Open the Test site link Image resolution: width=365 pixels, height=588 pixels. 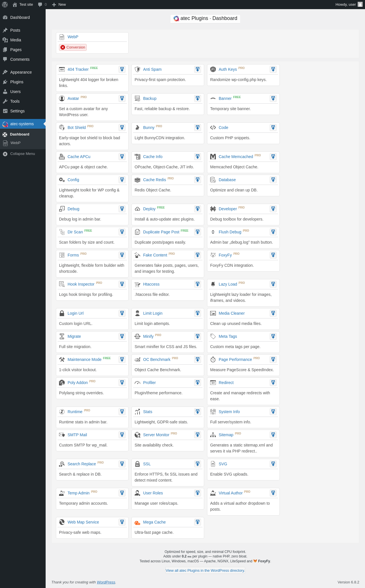[x=23, y=5]
